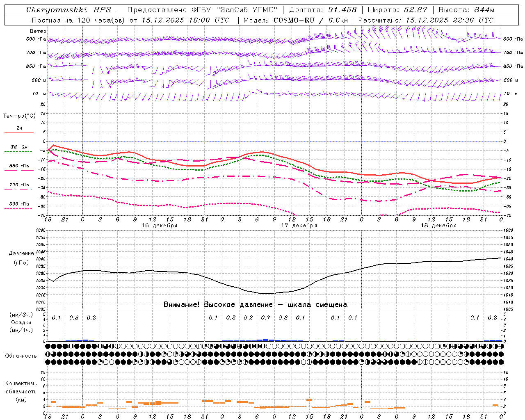Screen dimensions: 525x420
Task: Click the 850 гПа temperature legend entry
Action: 19,166
